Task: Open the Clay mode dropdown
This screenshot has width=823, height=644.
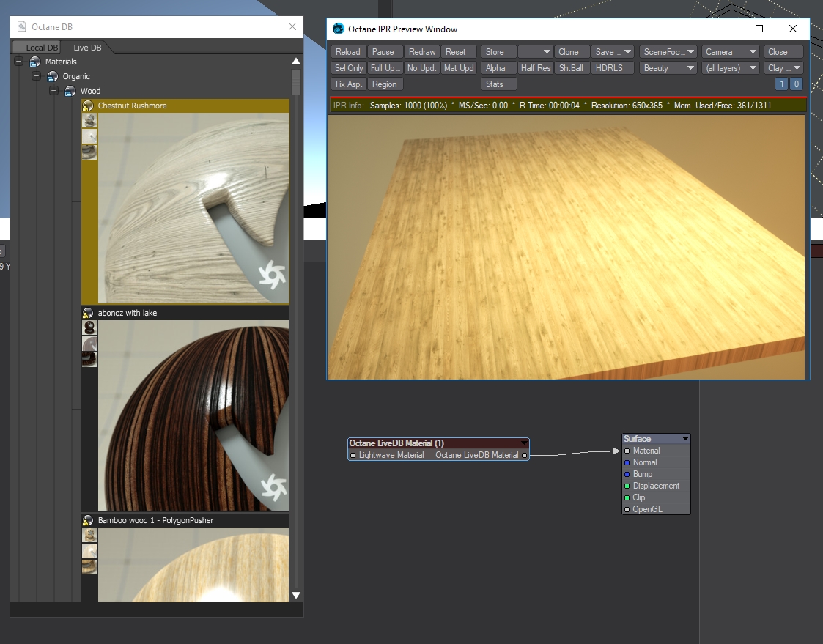Action: [x=783, y=68]
